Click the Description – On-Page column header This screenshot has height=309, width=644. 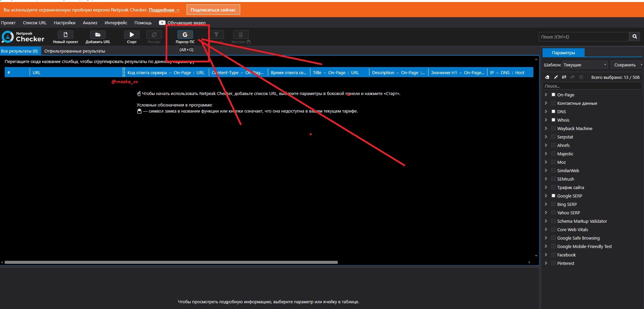(x=398, y=72)
